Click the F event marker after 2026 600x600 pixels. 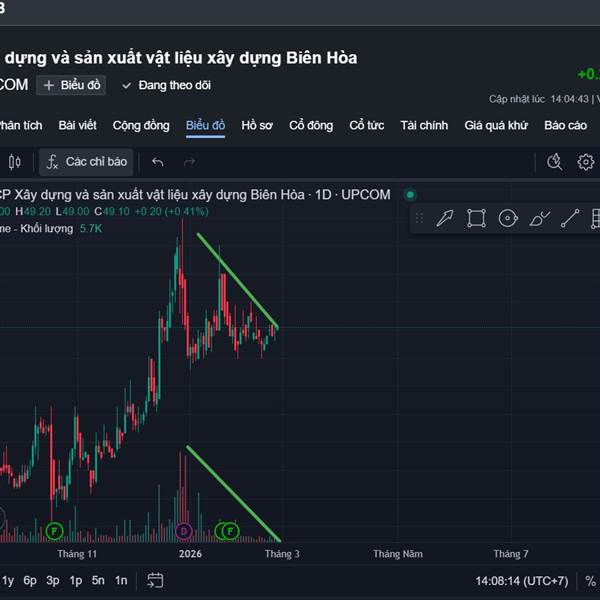pyautogui.click(x=230, y=531)
